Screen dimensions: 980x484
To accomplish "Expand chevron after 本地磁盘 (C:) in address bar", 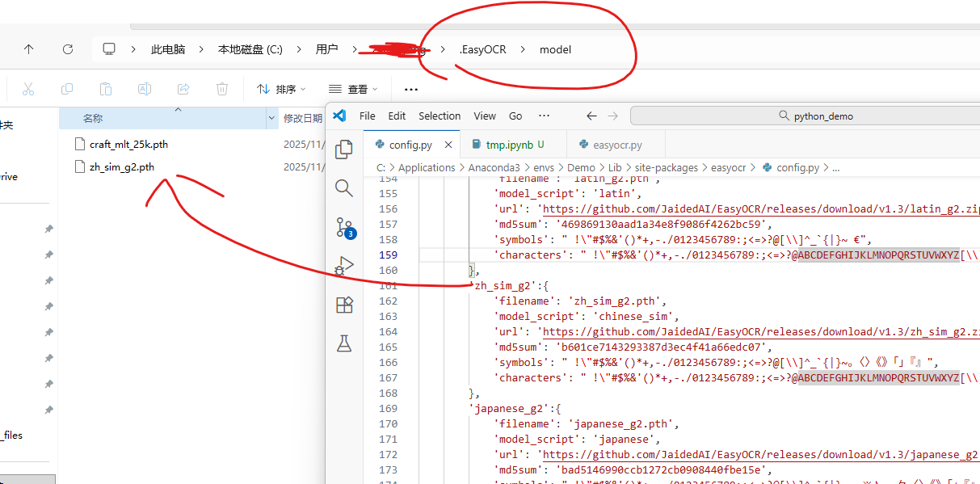I will [299, 49].
